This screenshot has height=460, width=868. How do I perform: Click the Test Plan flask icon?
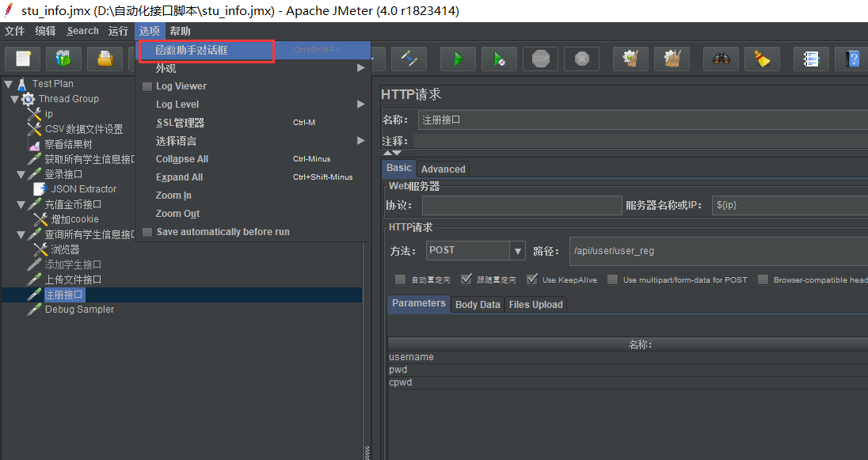(x=22, y=84)
